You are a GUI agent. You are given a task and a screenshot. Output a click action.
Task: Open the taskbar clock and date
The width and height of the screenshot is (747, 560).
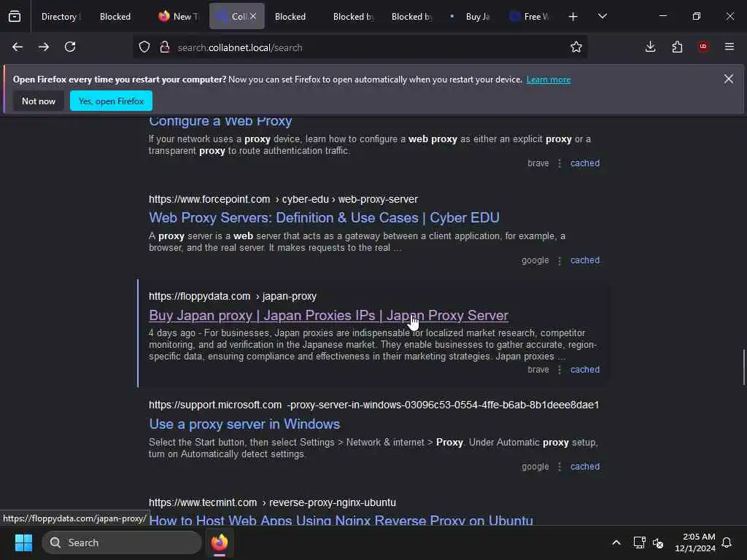click(694, 542)
